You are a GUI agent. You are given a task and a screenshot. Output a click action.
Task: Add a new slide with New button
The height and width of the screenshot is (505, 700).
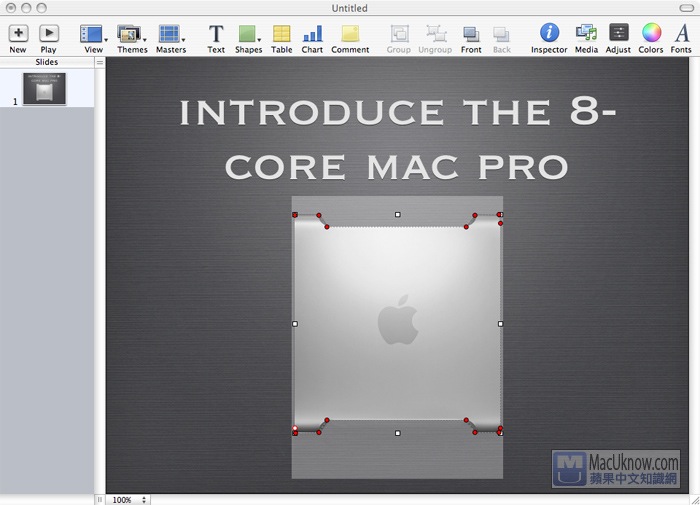(x=18, y=38)
